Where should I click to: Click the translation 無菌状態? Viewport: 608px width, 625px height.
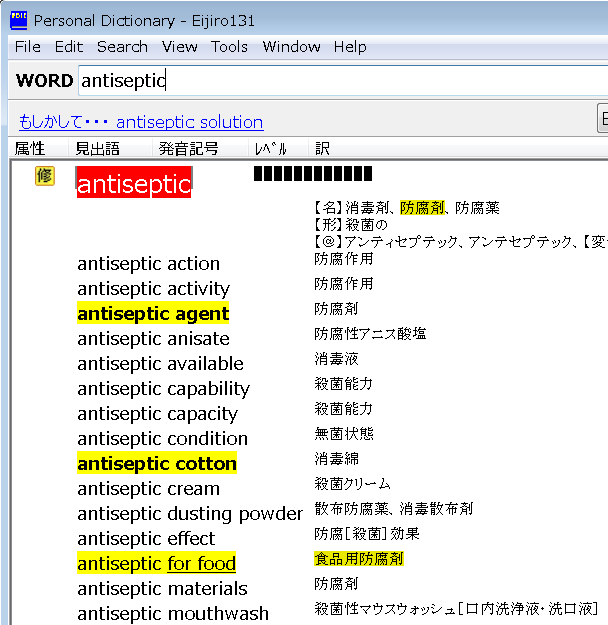pyautogui.click(x=344, y=433)
